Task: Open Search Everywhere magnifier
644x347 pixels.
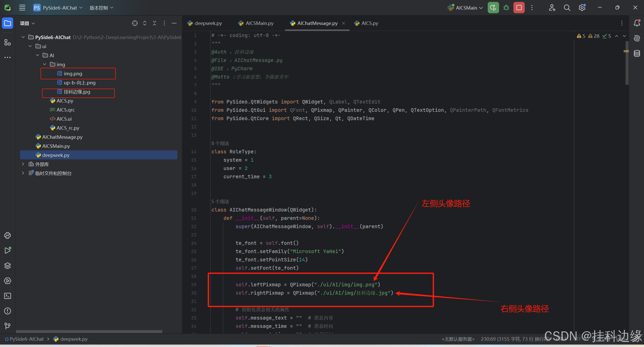Action: pyautogui.click(x=567, y=8)
